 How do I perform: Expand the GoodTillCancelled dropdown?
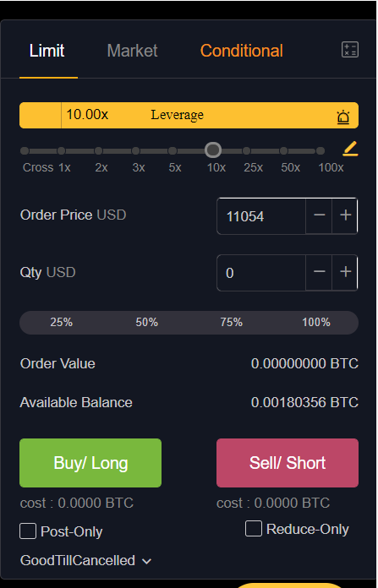point(85,561)
